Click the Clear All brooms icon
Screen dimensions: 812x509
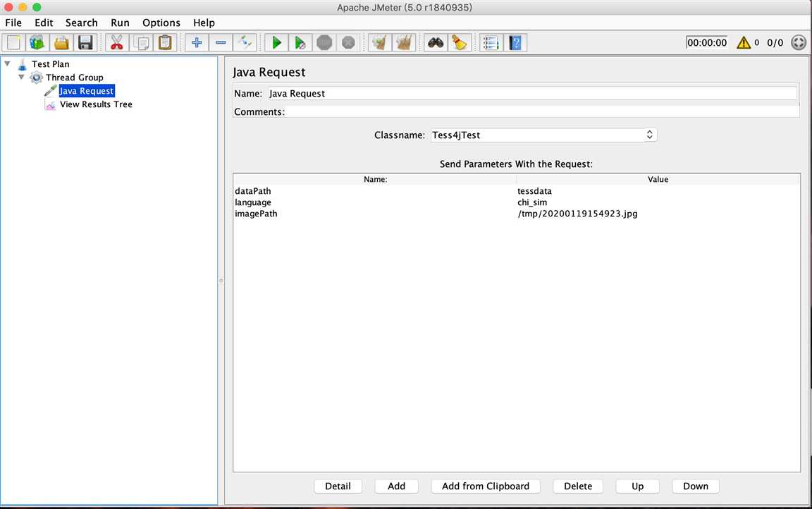tap(404, 42)
